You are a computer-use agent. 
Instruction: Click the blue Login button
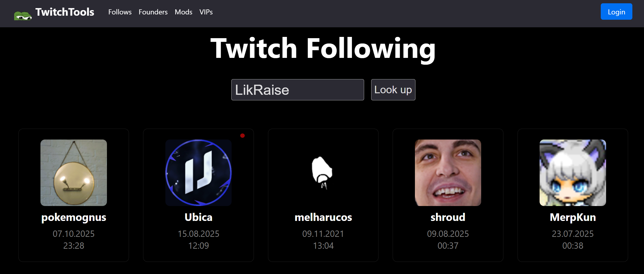click(x=616, y=12)
